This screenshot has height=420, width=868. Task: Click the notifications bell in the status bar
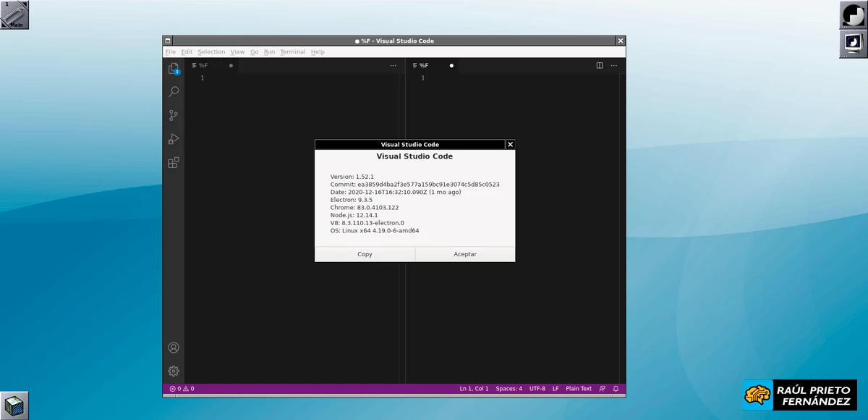(x=616, y=388)
